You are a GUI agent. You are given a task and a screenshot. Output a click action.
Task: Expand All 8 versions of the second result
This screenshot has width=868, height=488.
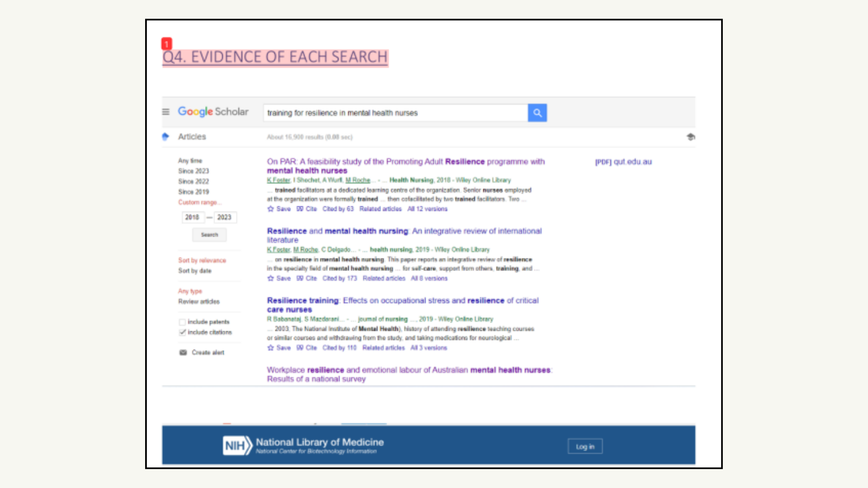coord(429,278)
